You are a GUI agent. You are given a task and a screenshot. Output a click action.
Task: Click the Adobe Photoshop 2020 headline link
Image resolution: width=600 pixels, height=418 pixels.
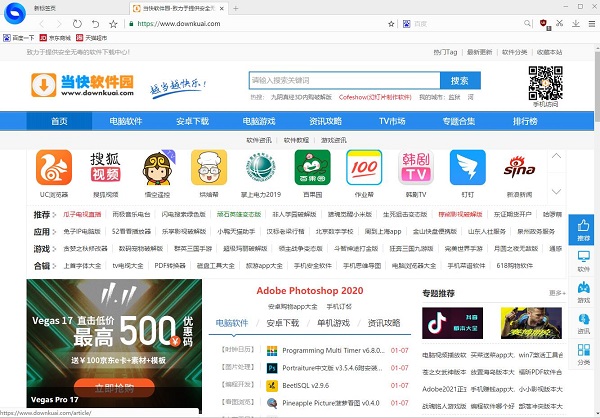(310, 291)
